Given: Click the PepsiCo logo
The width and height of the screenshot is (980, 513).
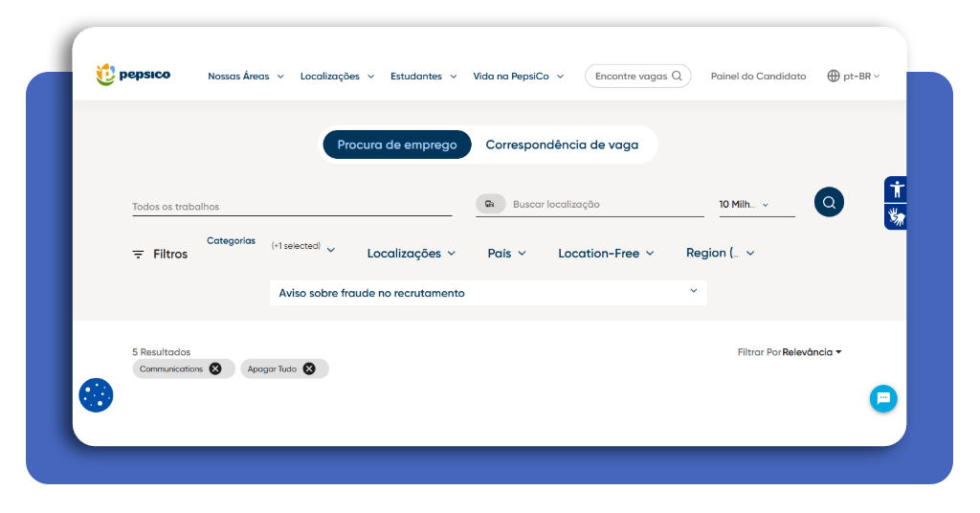Looking at the screenshot, I should (133, 75).
